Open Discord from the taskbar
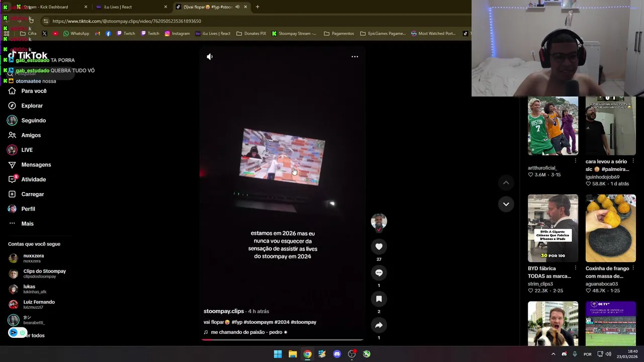The height and width of the screenshot is (362, 644). tap(337, 354)
